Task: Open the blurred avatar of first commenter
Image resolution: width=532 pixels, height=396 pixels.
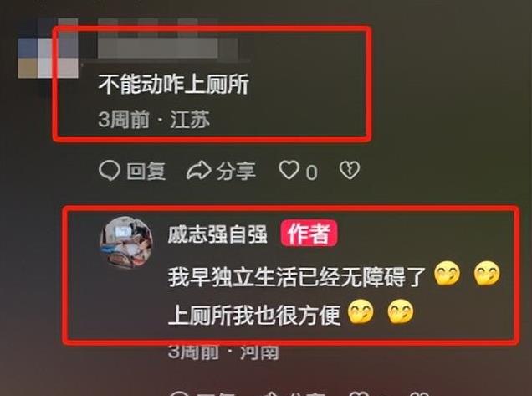Action: pos(49,49)
